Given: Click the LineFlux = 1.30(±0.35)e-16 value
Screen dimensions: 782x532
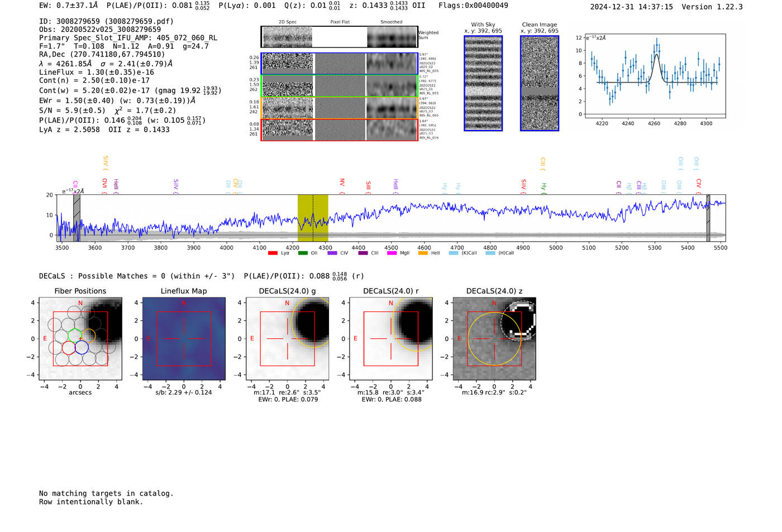Looking at the screenshot, I should (x=97, y=73).
